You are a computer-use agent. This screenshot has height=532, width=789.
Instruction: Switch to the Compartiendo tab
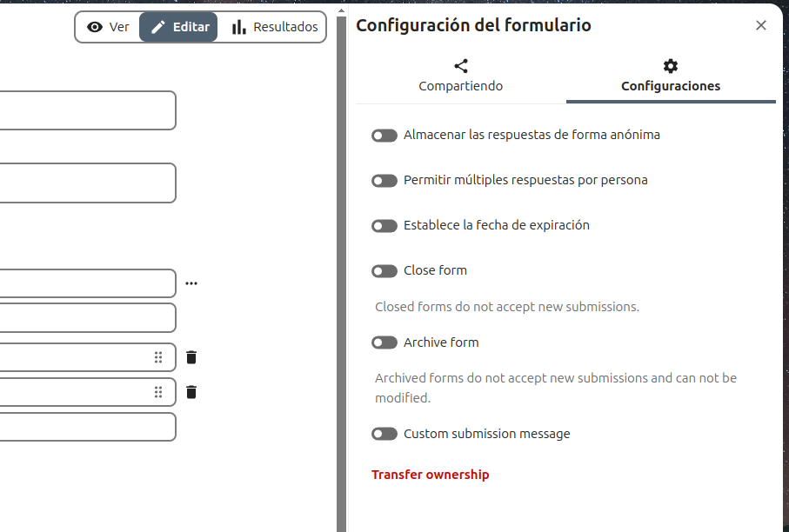(x=461, y=76)
